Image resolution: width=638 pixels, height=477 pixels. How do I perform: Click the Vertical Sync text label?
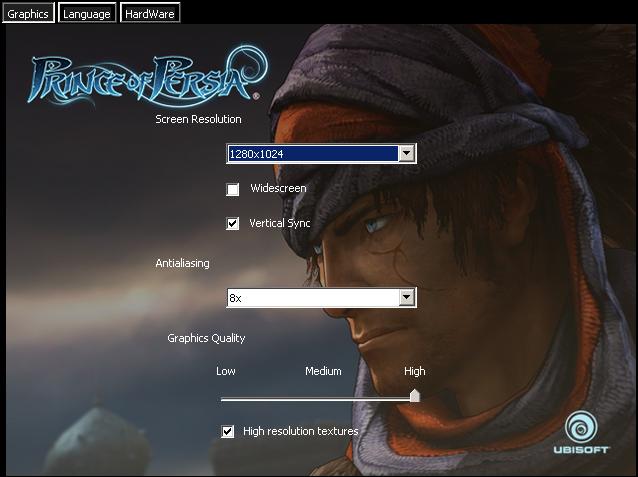280,223
